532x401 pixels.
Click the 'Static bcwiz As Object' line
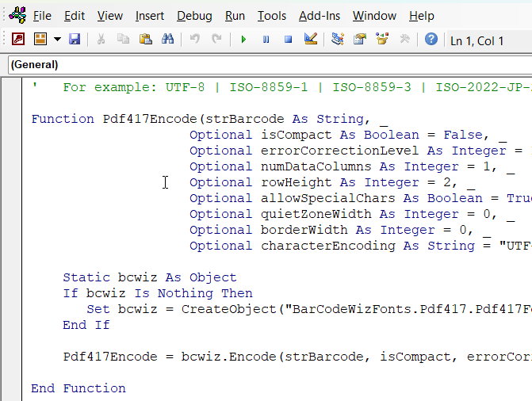click(150, 277)
